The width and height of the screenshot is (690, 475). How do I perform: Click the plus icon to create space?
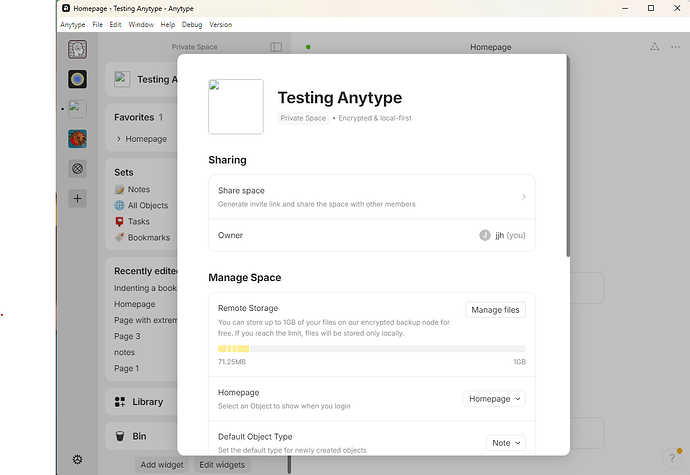(x=77, y=199)
